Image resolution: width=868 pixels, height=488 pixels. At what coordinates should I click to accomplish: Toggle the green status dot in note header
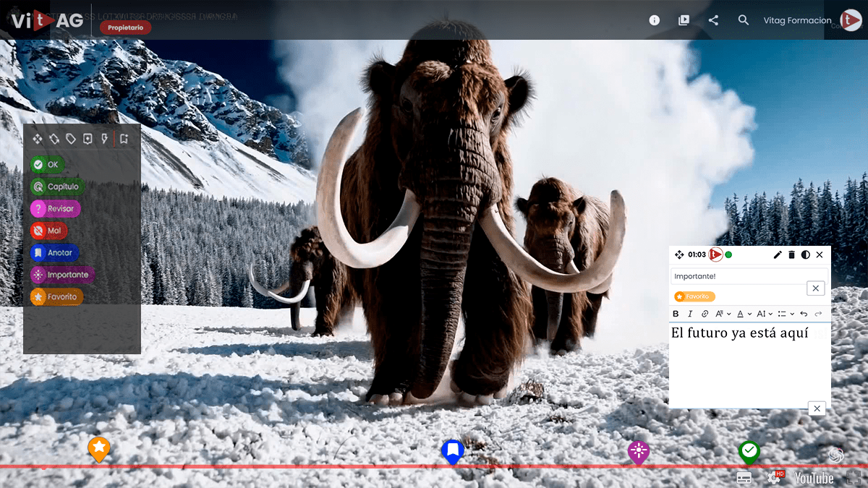[728, 254]
